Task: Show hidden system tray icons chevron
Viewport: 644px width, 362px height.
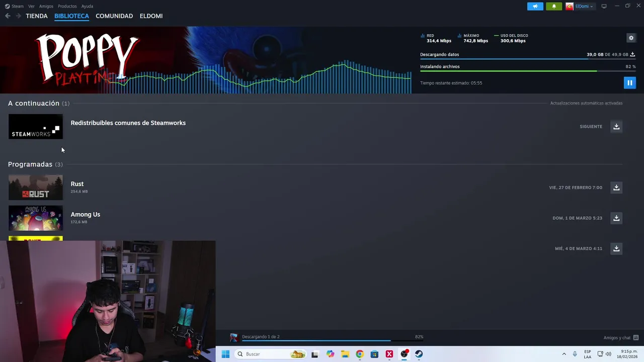Action: 564,354
